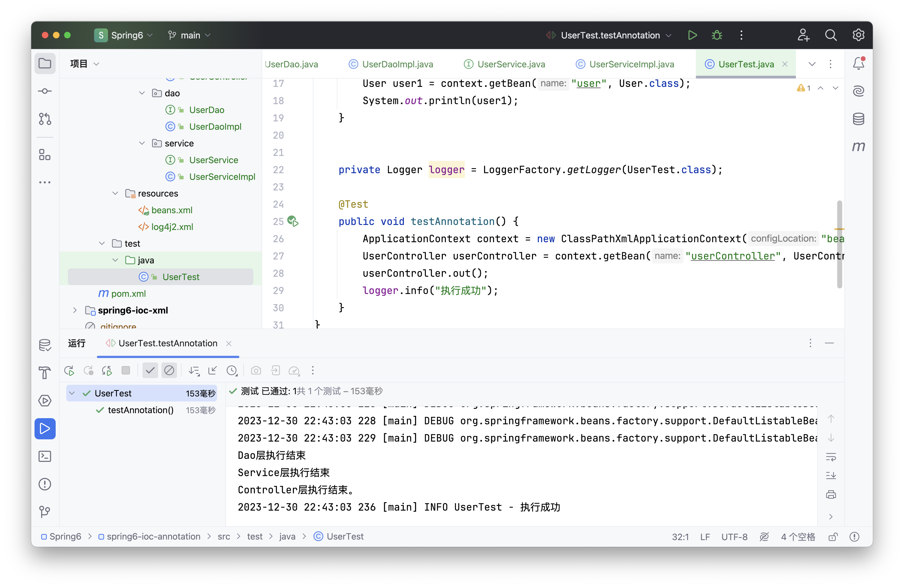Click the Rerun test icon
The height and width of the screenshot is (588, 904).
point(70,370)
